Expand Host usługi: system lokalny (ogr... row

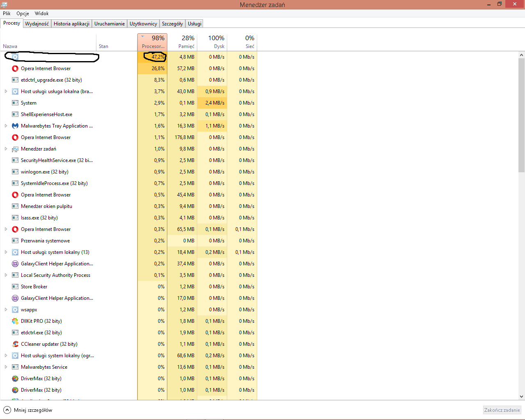click(6, 356)
